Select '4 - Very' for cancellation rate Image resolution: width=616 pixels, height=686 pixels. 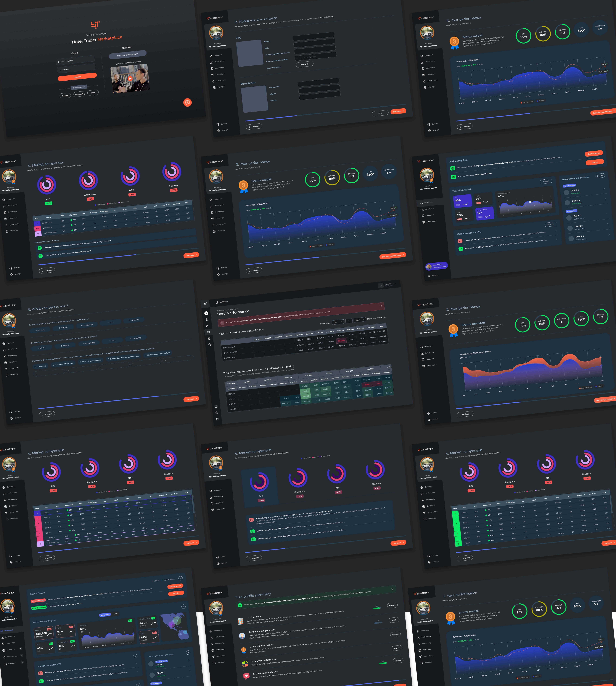tap(112, 340)
